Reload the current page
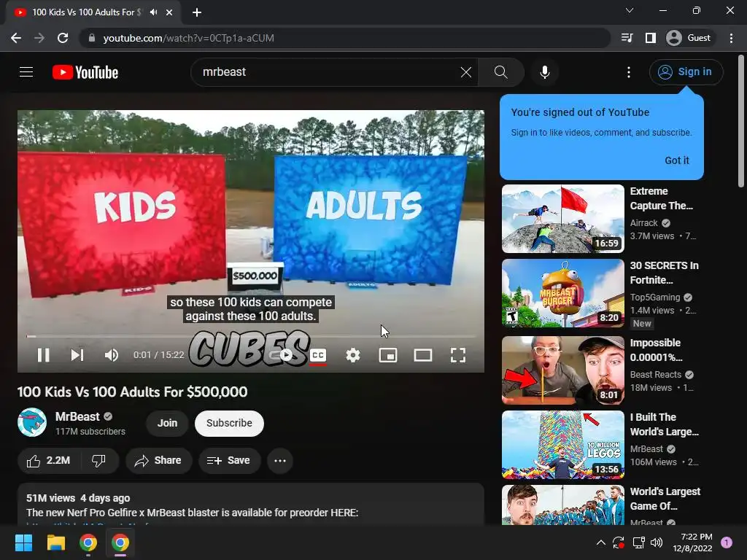Viewport: 747px width, 560px height. tap(63, 38)
